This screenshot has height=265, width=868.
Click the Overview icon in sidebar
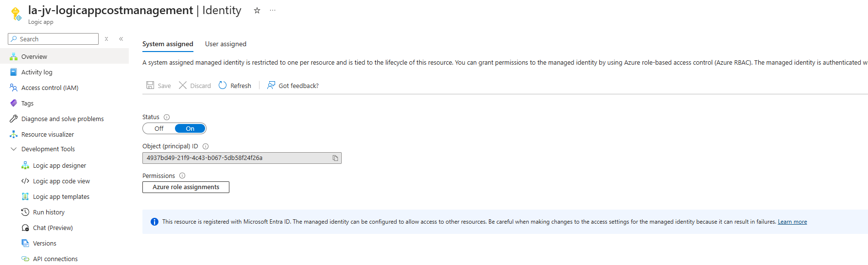tap(14, 56)
